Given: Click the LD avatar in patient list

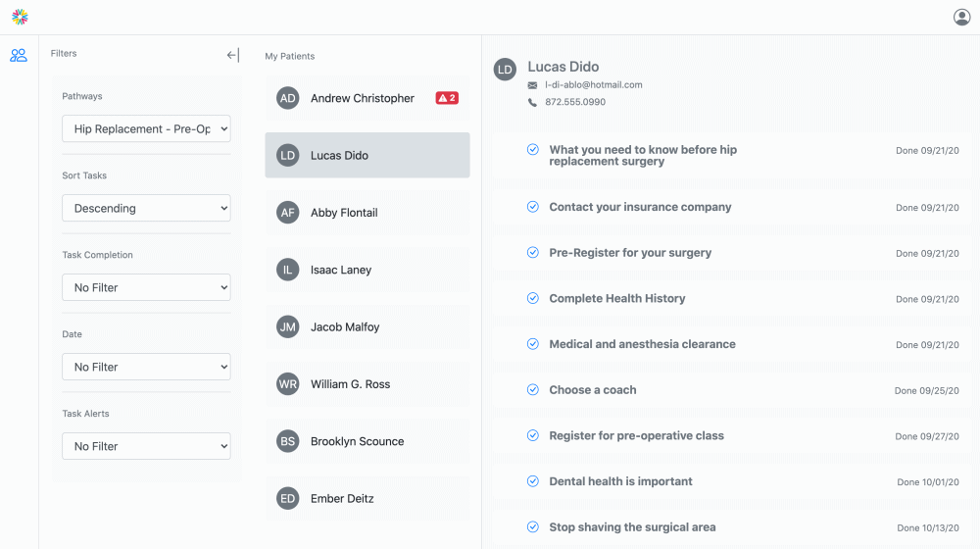Looking at the screenshot, I should tap(287, 155).
